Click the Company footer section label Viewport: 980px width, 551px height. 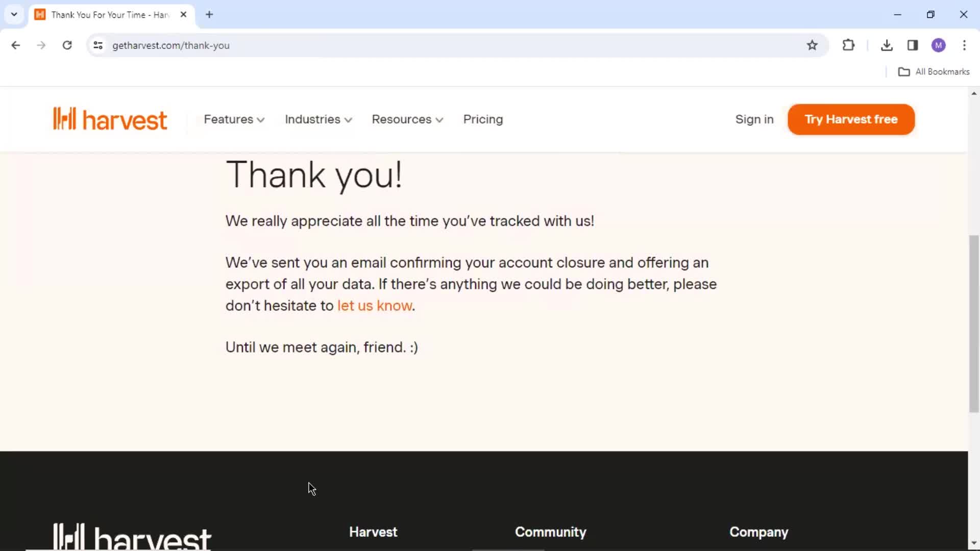click(759, 532)
